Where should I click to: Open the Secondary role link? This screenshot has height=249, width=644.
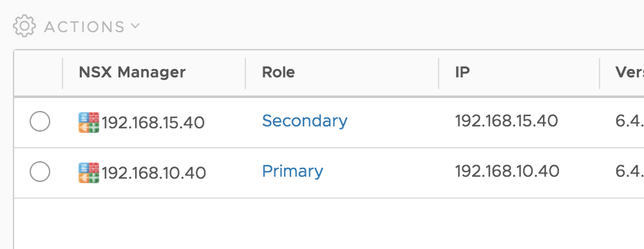pyautogui.click(x=305, y=121)
